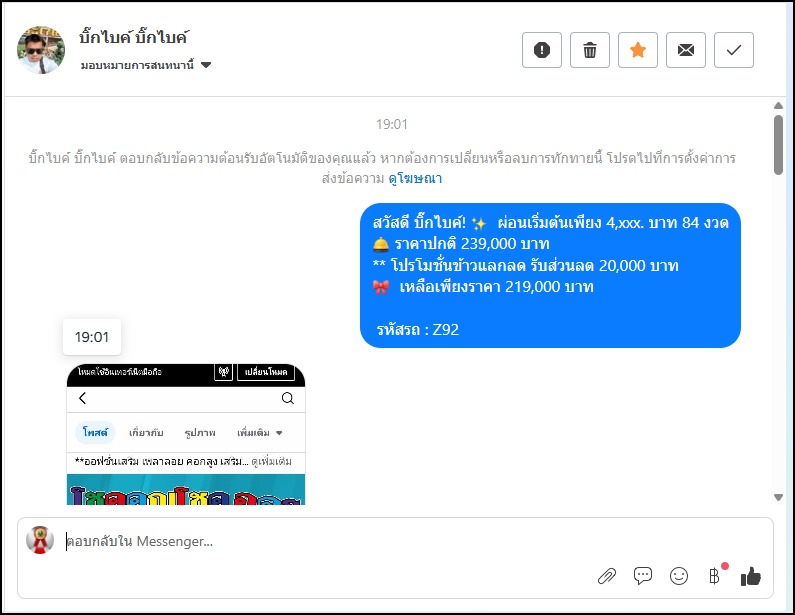The height and width of the screenshot is (615, 795).
Task: Open saved replies speech bubble icon
Action: [x=643, y=576]
